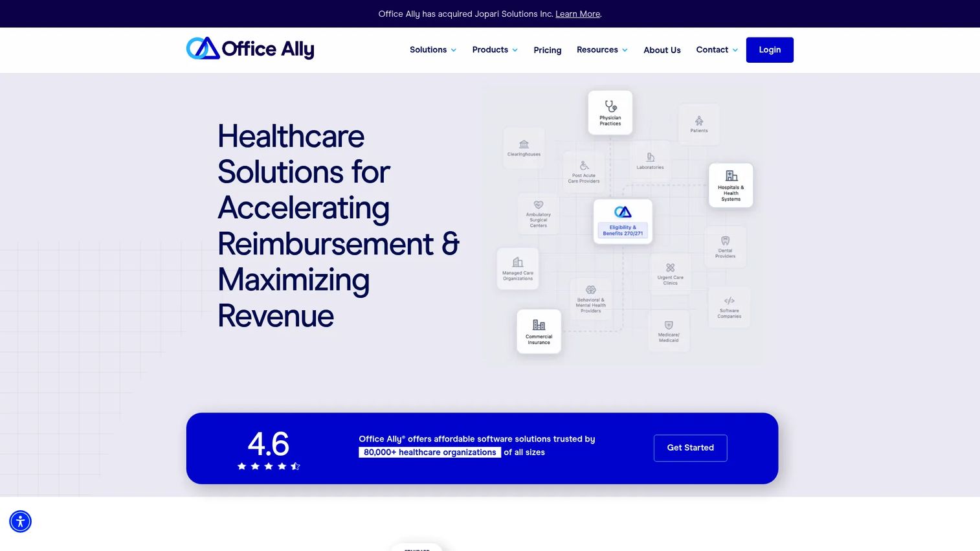Viewport: 980px width, 551px height.
Task: Select the Dental Providers tooth tile
Action: [725, 247]
